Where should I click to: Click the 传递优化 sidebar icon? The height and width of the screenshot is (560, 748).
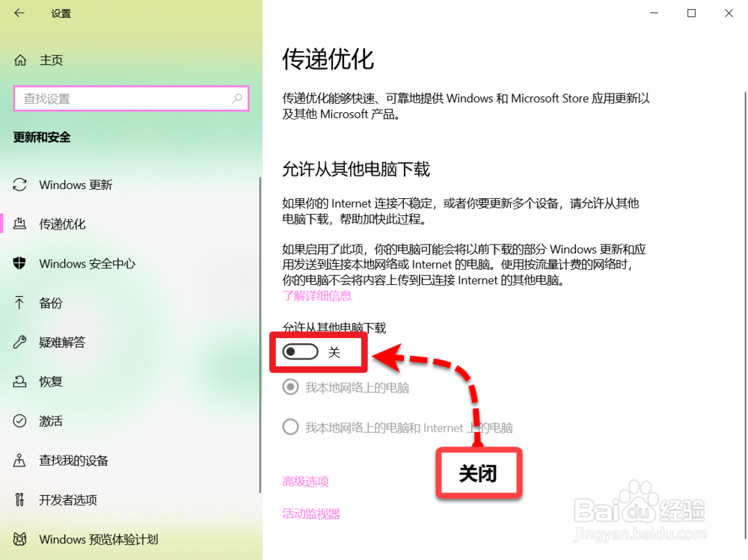(x=19, y=224)
